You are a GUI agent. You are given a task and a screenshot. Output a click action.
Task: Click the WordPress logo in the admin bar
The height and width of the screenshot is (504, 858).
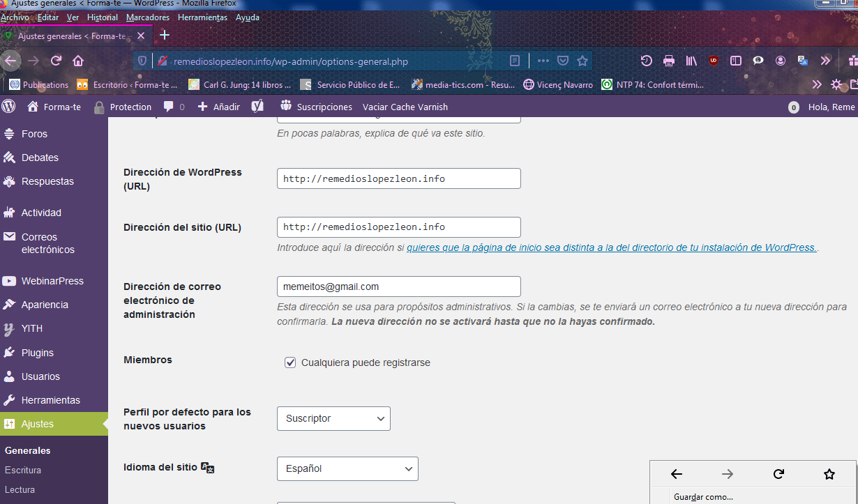click(9, 107)
